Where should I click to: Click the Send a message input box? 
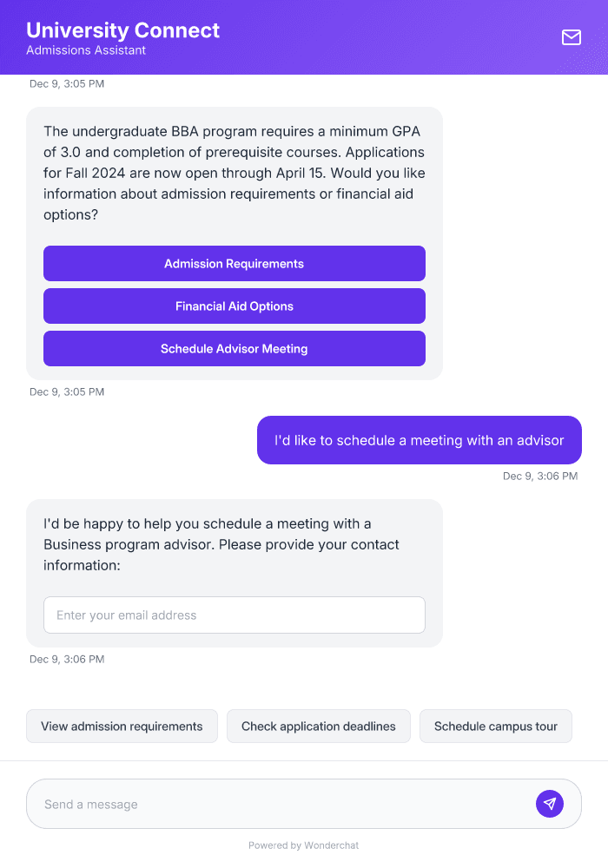pyautogui.click(x=261, y=803)
